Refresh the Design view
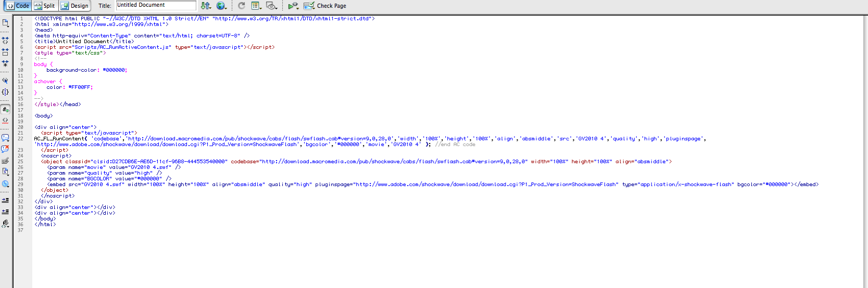This screenshot has height=288, width=868. (242, 6)
